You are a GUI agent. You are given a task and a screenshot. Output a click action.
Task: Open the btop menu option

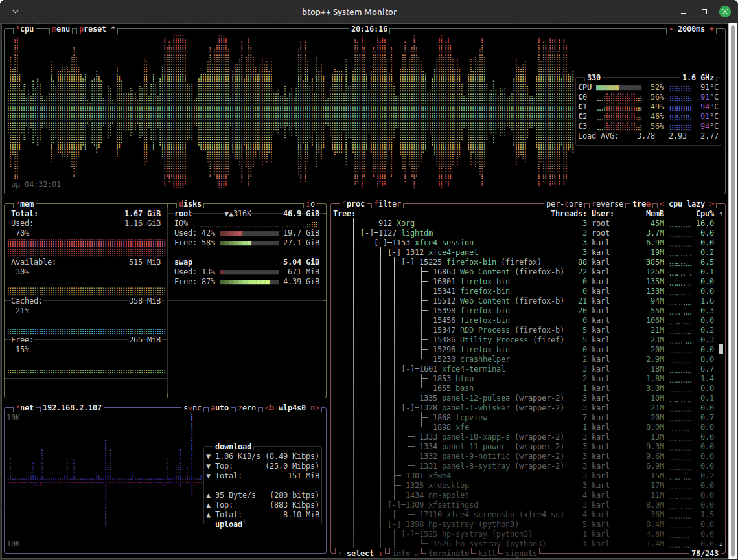tap(61, 29)
